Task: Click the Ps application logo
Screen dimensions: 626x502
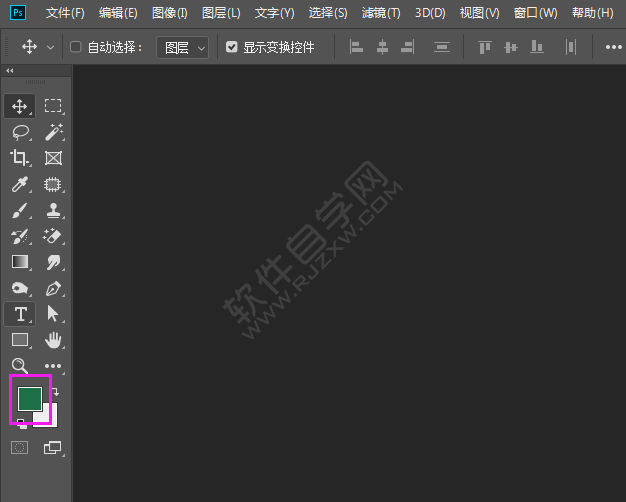Action: click(x=18, y=13)
